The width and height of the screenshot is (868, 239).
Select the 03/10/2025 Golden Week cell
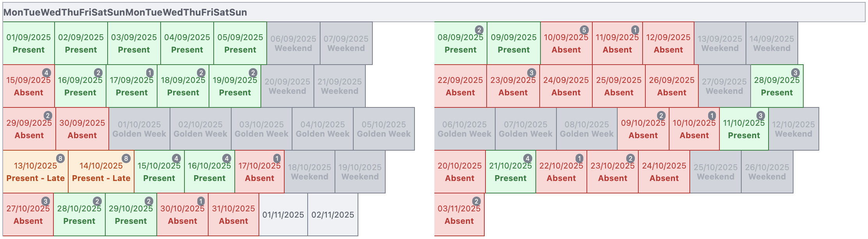(261, 129)
